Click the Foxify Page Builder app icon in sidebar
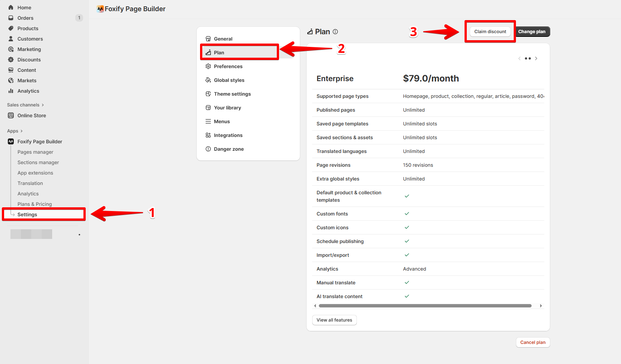The image size is (621, 364). pyautogui.click(x=11, y=141)
